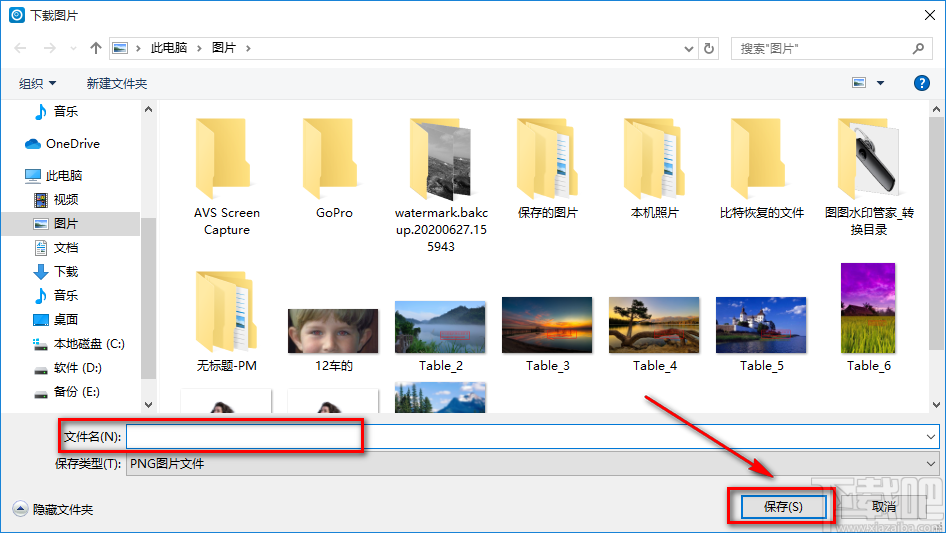Viewport: 946px width, 533px height.
Task: Create a folder with 新建文件夹
Action: point(116,83)
